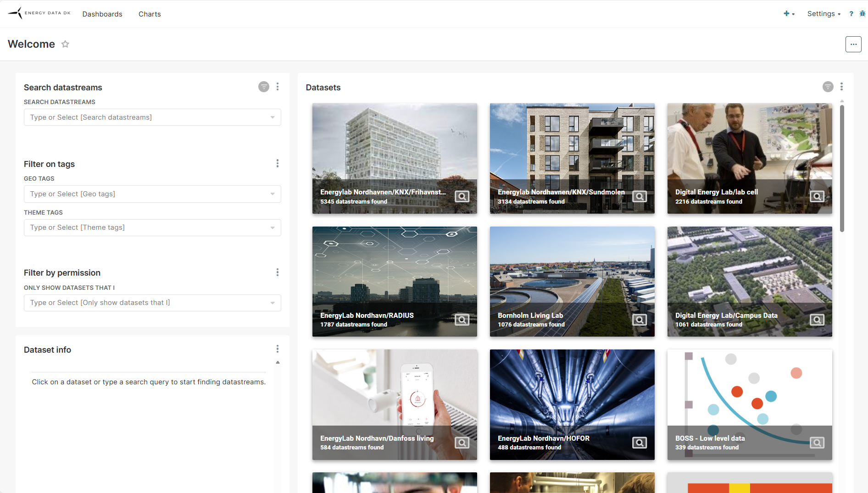Open the Dashboards menu

pyautogui.click(x=102, y=14)
